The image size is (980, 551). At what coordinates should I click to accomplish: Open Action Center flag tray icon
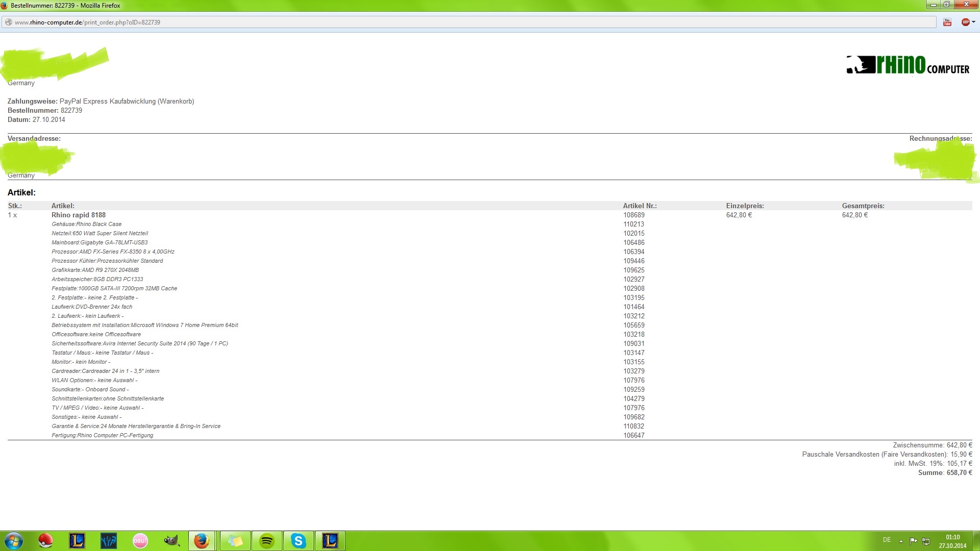913,541
